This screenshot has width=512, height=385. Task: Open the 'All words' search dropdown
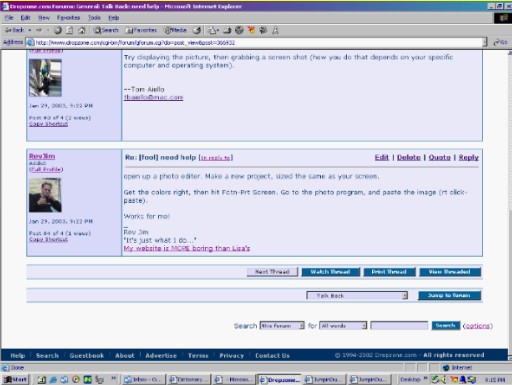pyautogui.click(x=343, y=326)
